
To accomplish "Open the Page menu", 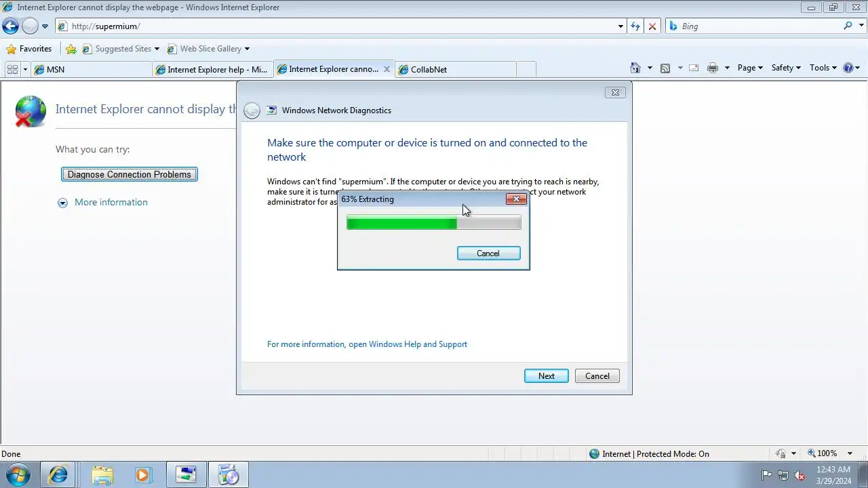I will click(x=750, y=68).
